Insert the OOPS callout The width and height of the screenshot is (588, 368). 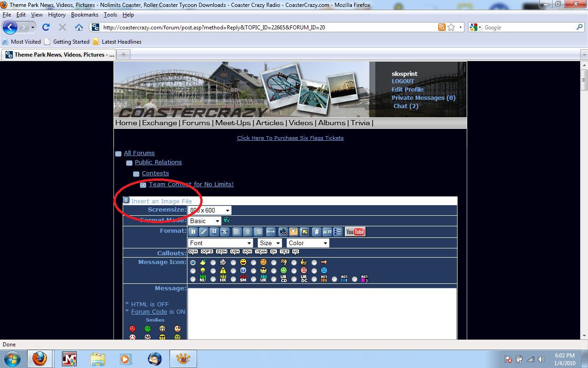[x=207, y=252]
